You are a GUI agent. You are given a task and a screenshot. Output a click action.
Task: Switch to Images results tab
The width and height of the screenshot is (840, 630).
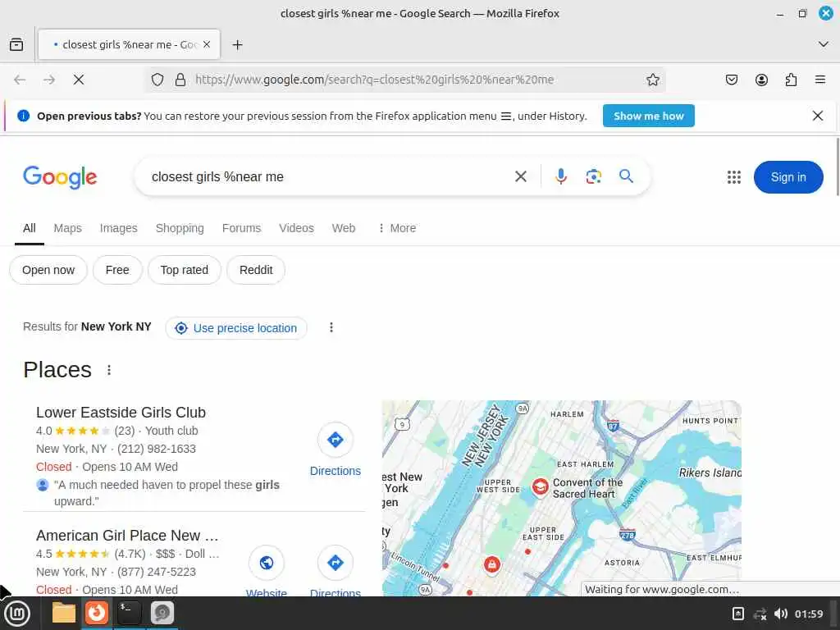click(118, 228)
